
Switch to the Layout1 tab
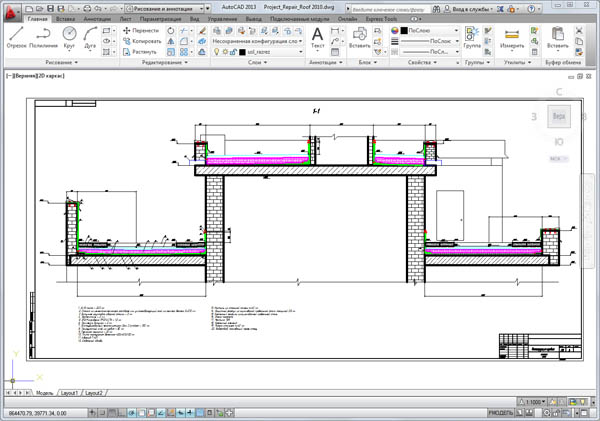pyautogui.click(x=69, y=394)
